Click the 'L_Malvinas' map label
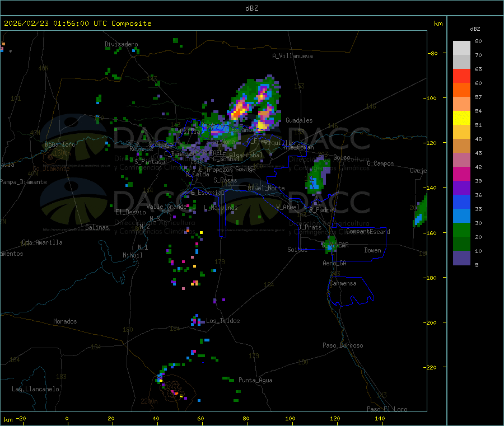Image resolution: width=504 pixels, height=426 pixels. point(221,208)
